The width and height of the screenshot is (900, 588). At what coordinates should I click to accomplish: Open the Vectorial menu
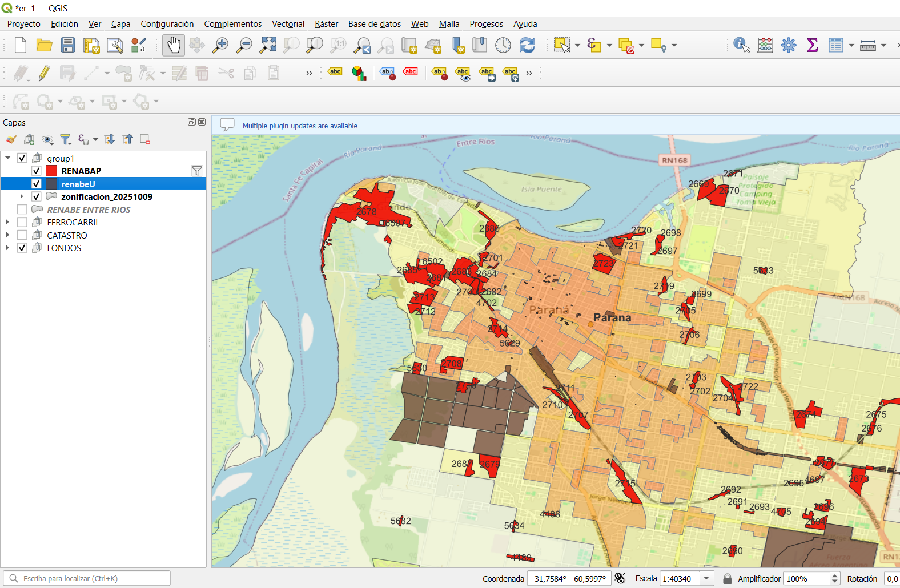288,24
